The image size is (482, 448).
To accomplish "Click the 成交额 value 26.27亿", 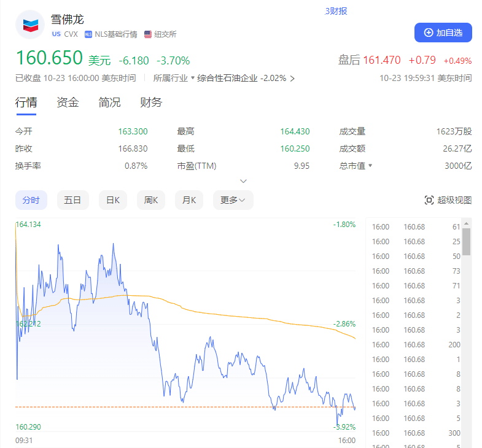I will [x=457, y=149].
